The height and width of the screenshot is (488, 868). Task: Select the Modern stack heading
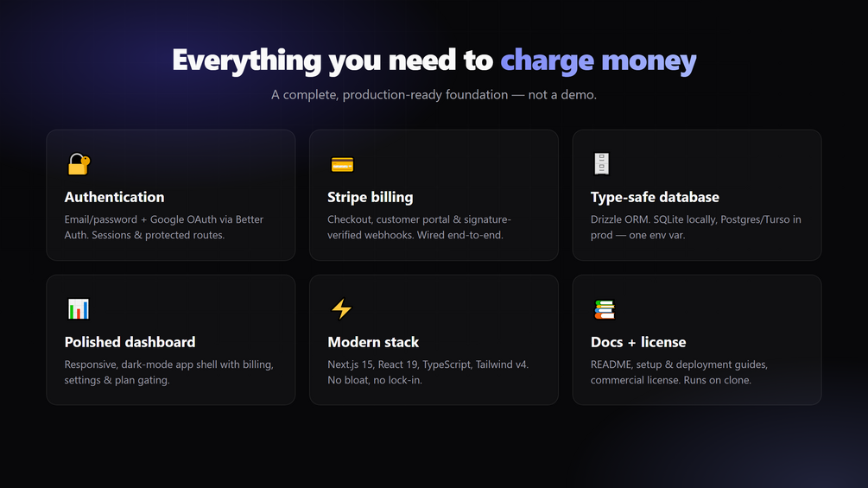click(x=373, y=342)
